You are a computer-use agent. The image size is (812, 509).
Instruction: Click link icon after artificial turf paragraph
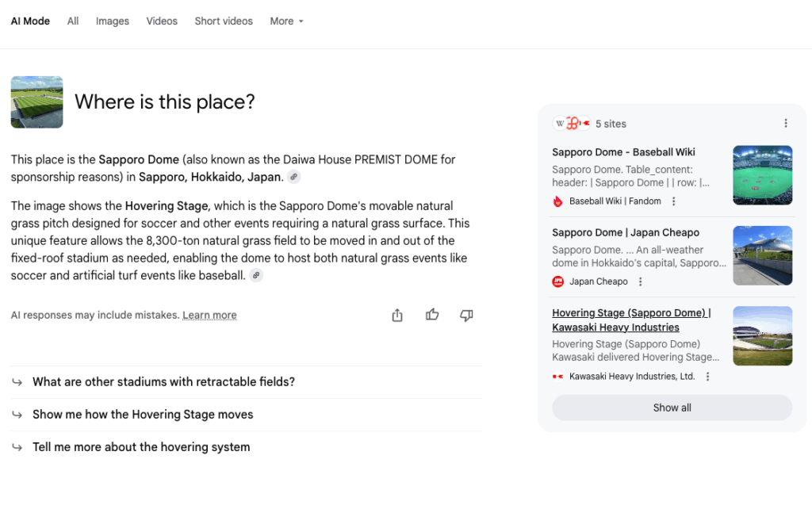point(255,275)
